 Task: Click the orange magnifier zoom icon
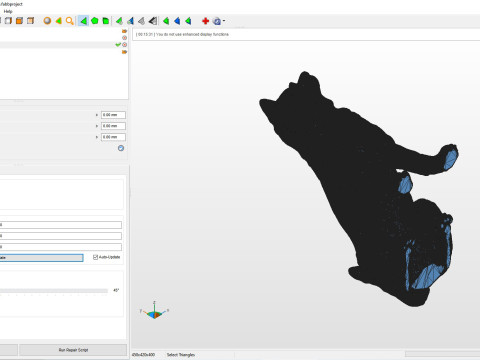tap(69, 21)
